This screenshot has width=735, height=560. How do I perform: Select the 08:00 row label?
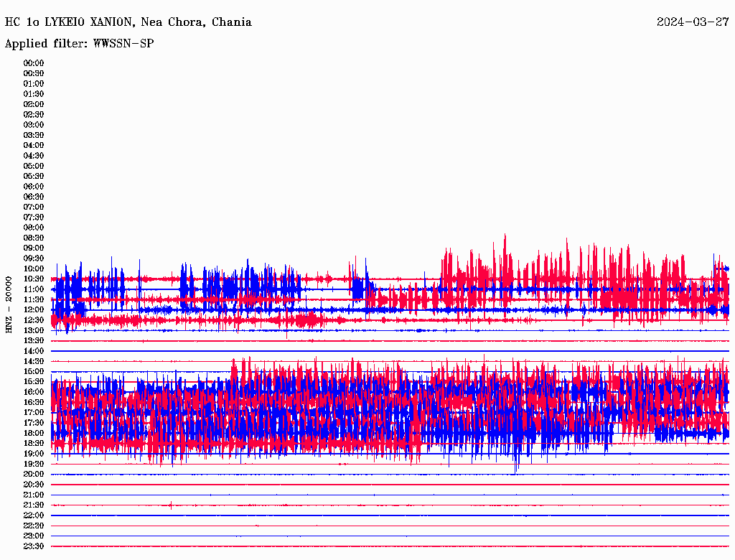coord(34,227)
